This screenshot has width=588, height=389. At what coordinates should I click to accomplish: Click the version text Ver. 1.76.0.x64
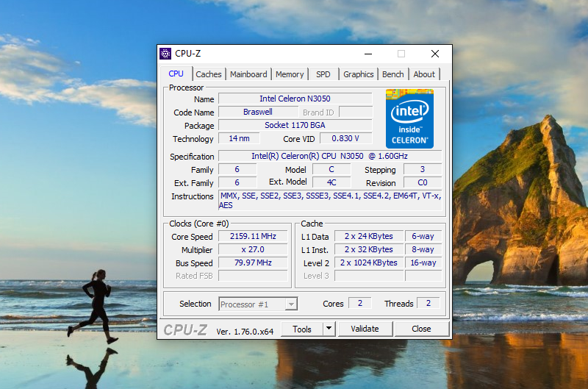245,332
